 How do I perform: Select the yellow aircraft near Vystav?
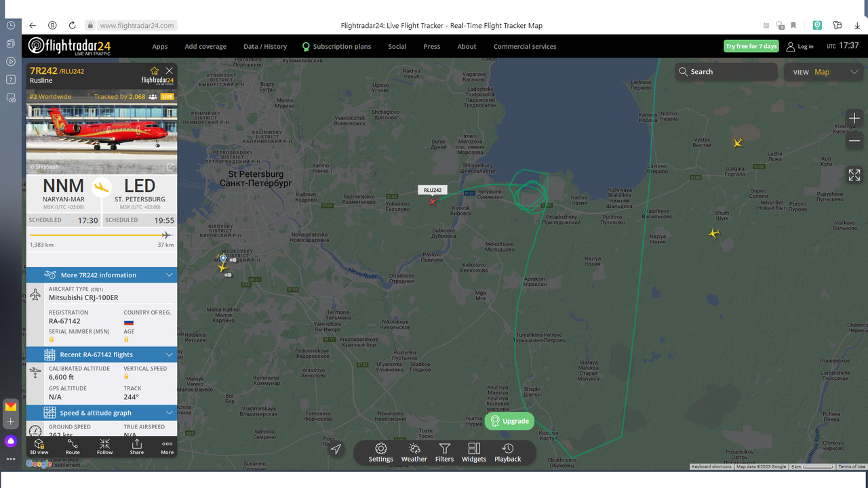coord(738,142)
